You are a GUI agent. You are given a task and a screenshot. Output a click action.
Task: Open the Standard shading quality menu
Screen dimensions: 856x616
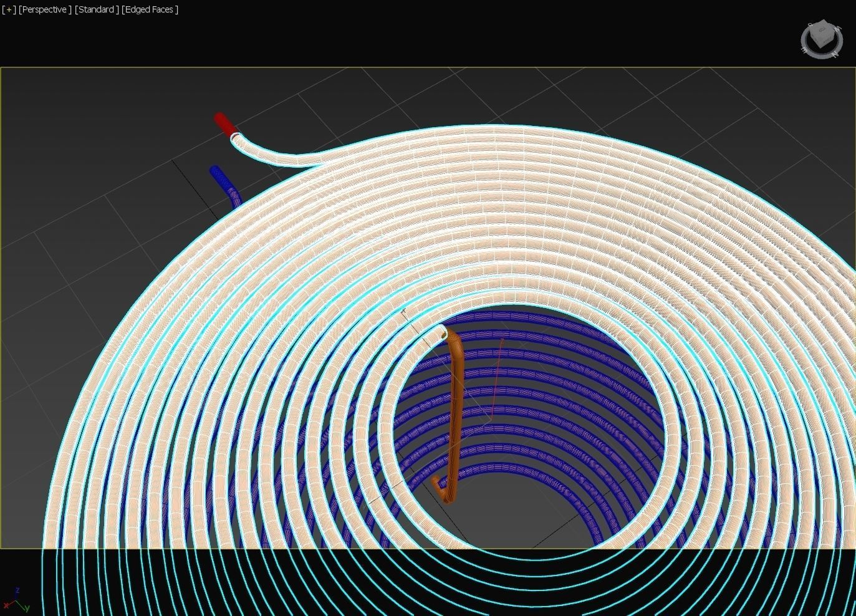(x=97, y=9)
